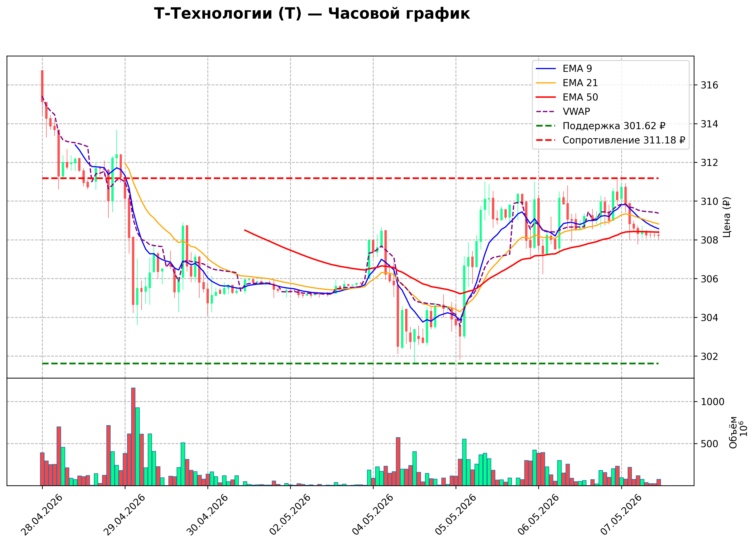Click the "306" price axis tick label
Viewport: 756px width, 544px height.
click(x=709, y=279)
